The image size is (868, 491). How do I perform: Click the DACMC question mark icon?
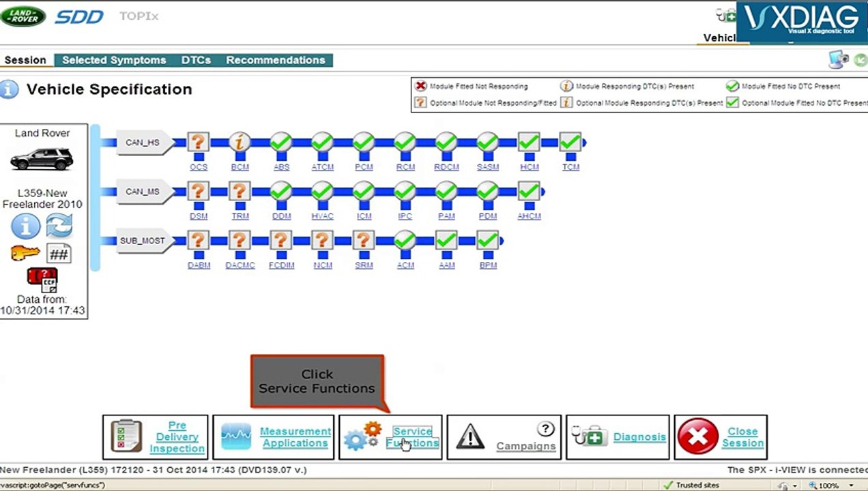(240, 241)
